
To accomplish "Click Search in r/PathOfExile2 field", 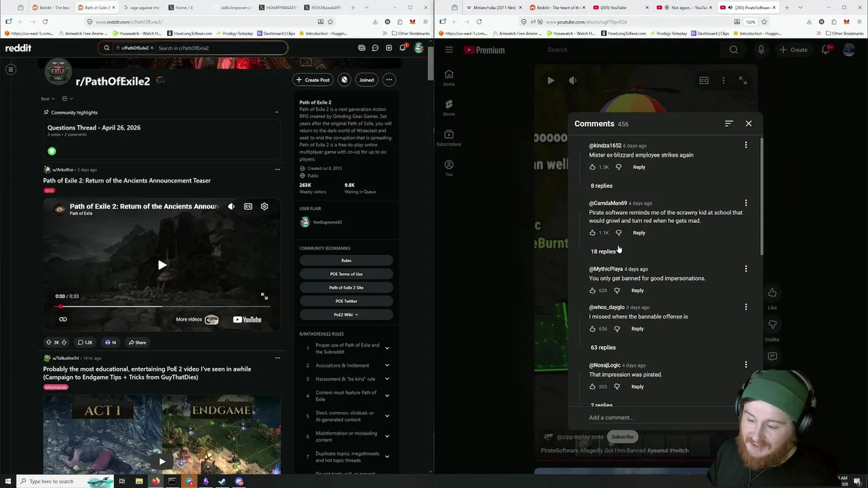I will (x=220, y=48).
